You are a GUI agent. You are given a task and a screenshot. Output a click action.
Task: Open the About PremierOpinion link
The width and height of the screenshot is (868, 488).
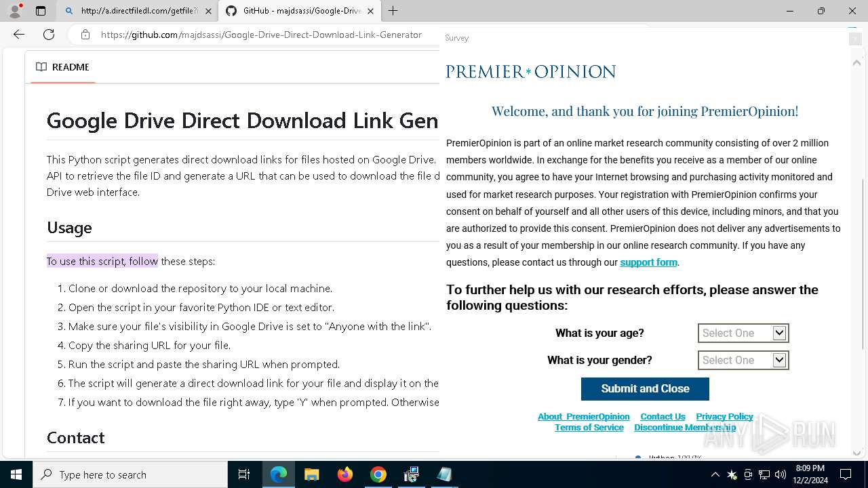coord(583,417)
